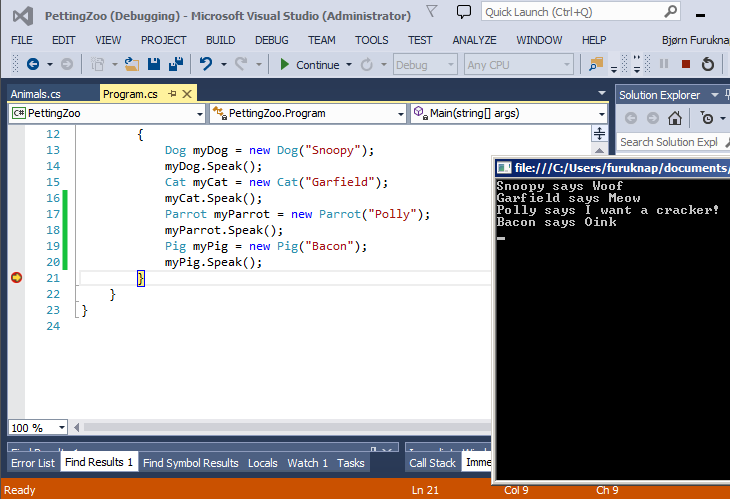Open the TEST menu
This screenshot has height=499, width=730.
(420, 40)
